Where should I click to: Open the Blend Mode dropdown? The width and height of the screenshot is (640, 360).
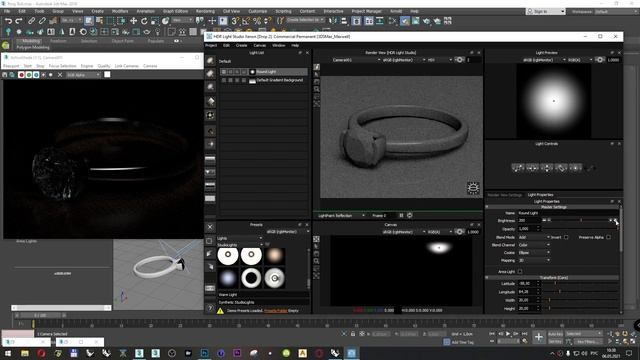coord(534,237)
